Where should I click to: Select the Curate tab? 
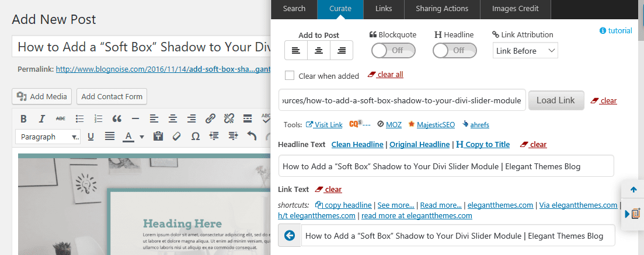click(x=340, y=9)
